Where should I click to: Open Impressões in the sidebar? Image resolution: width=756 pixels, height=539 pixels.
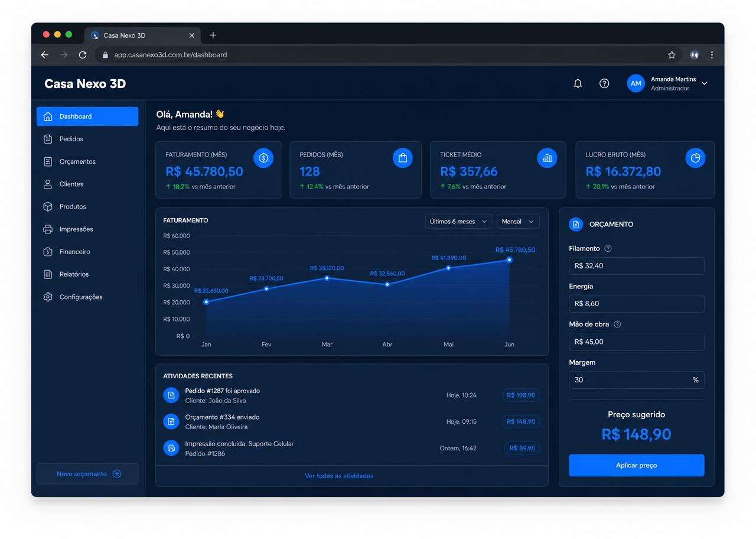pos(87,229)
